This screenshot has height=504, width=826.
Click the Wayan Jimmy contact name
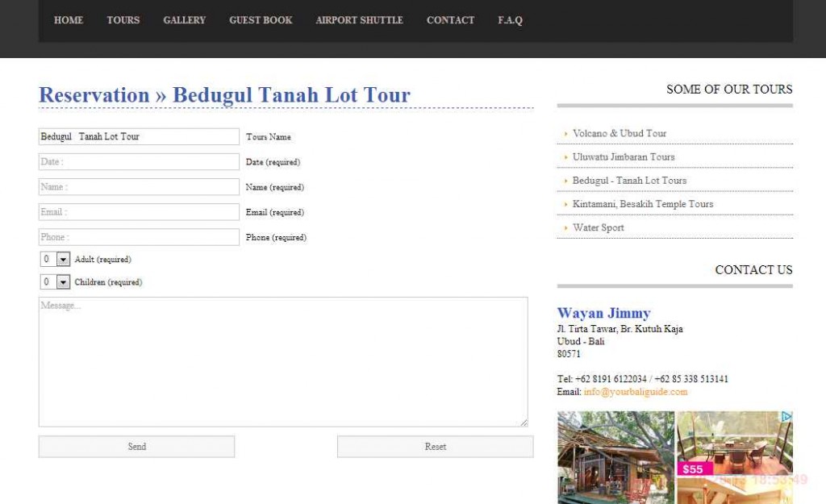coord(603,314)
